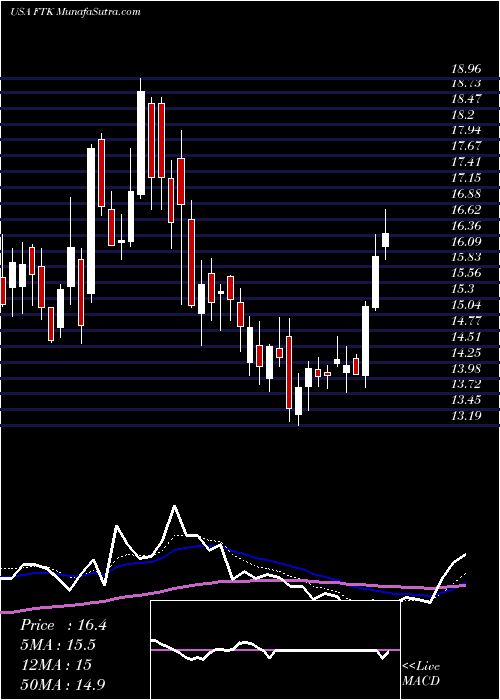This screenshot has height=700, width=500.
Task: Select the 18.47 price axis label
Action: coord(466,99)
